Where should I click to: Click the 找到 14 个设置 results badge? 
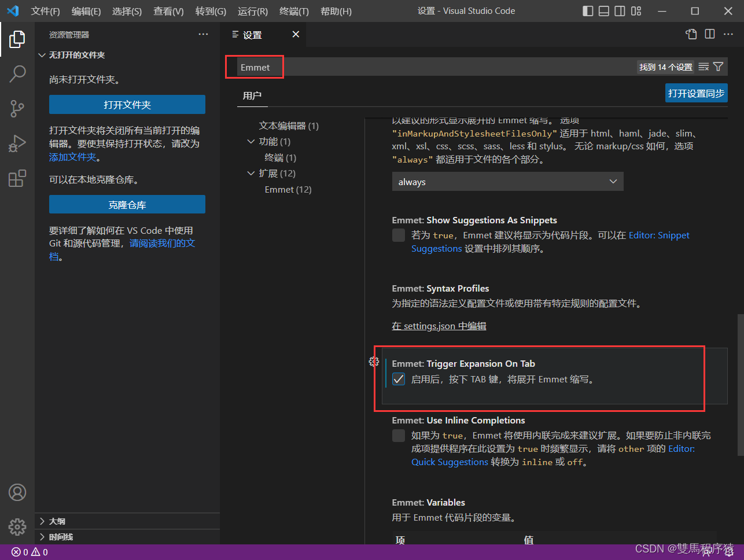point(665,67)
